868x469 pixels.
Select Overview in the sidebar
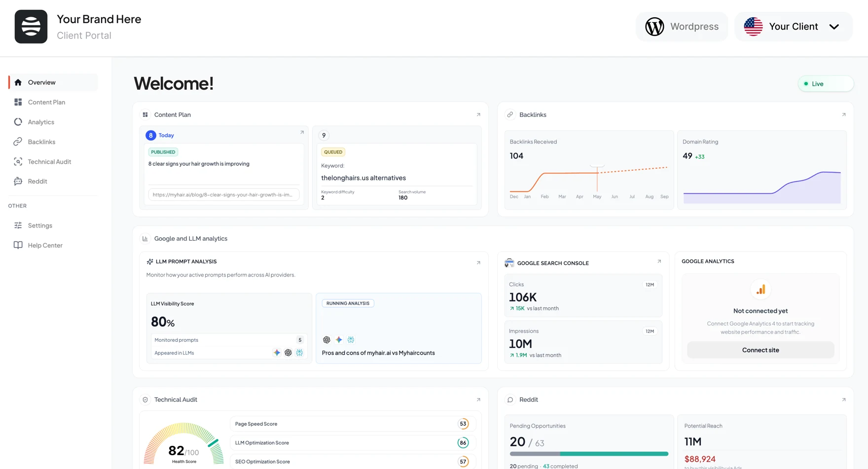click(x=53, y=82)
